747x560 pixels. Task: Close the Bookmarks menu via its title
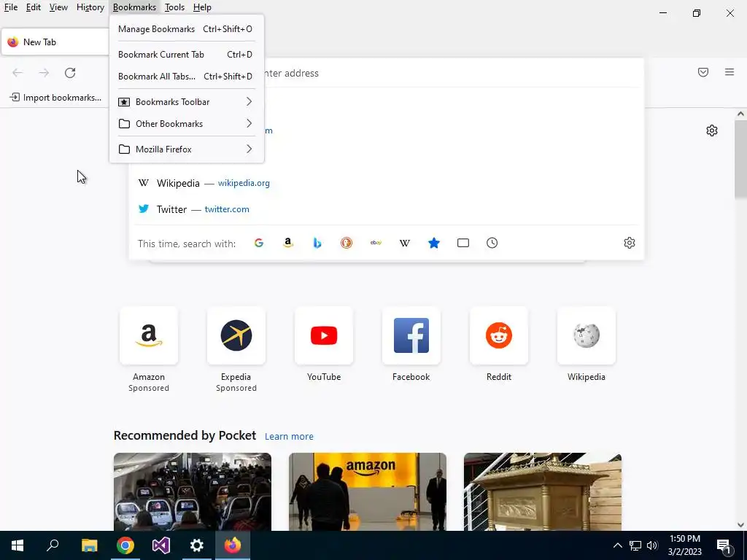pos(134,7)
